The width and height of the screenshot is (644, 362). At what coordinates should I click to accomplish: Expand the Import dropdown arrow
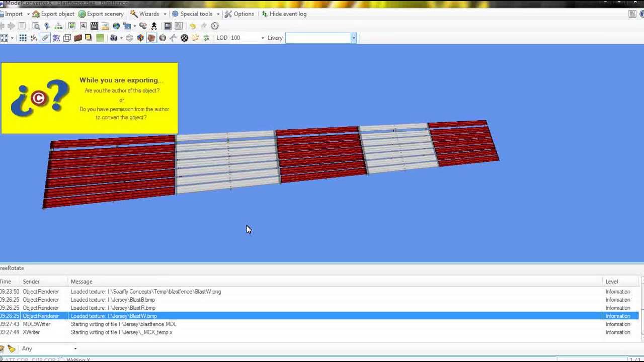click(28, 14)
